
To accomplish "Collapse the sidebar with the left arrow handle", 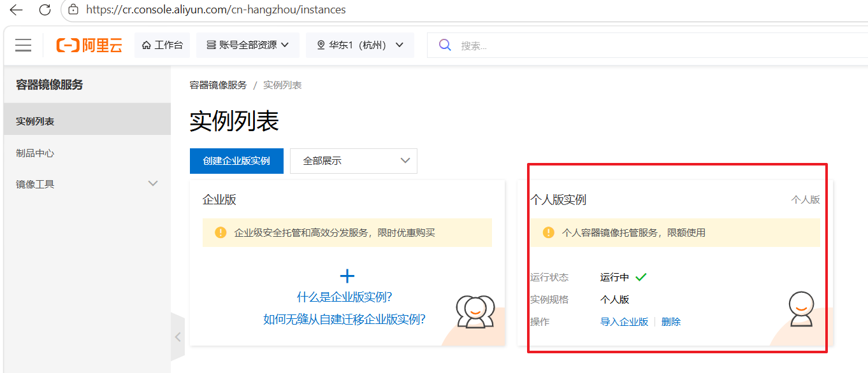I will click(178, 337).
